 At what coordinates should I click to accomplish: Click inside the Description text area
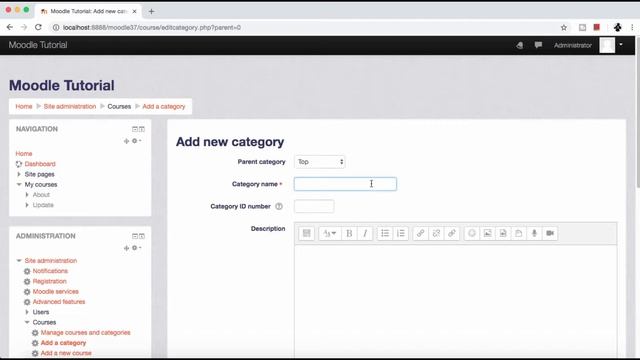coord(456,301)
